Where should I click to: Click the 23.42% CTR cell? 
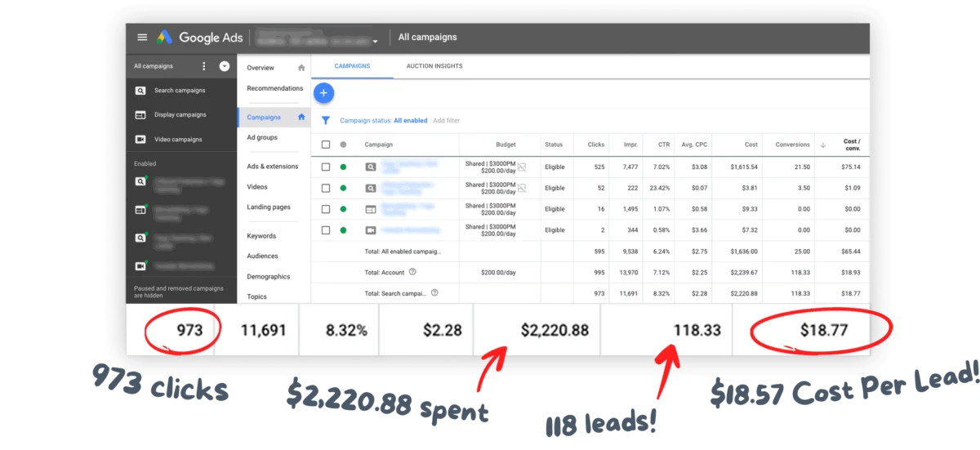[658, 188]
